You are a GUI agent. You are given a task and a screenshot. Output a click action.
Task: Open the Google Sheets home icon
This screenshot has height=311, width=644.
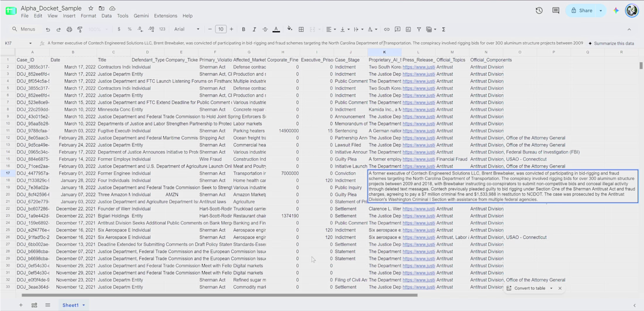pyautogui.click(x=11, y=11)
